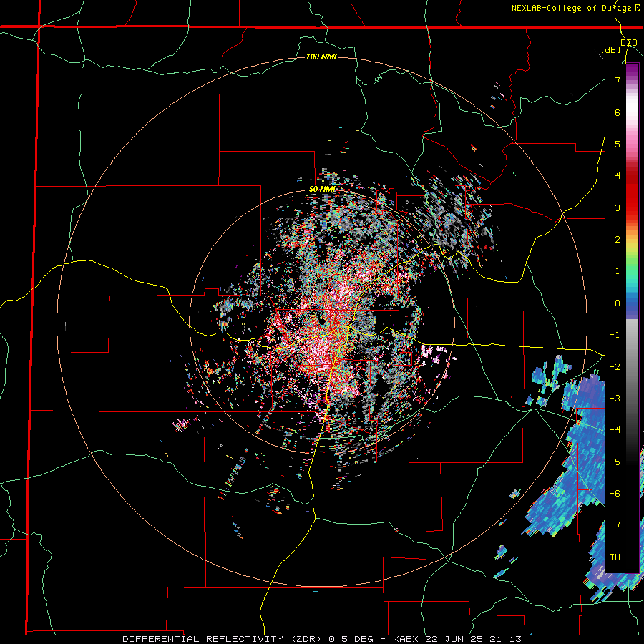Image resolution: width=644 pixels, height=644 pixels.
Task: Click the legend value -1
Action: click(x=615, y=335)
